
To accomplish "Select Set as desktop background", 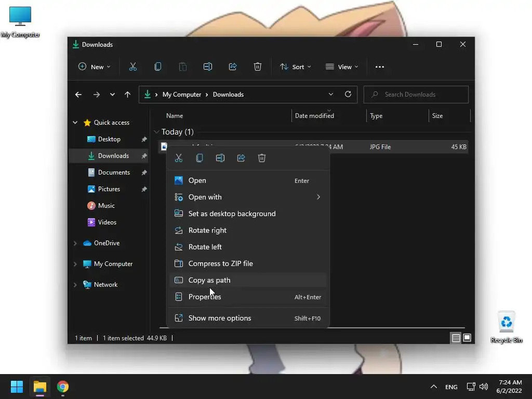I will (248, 214).
